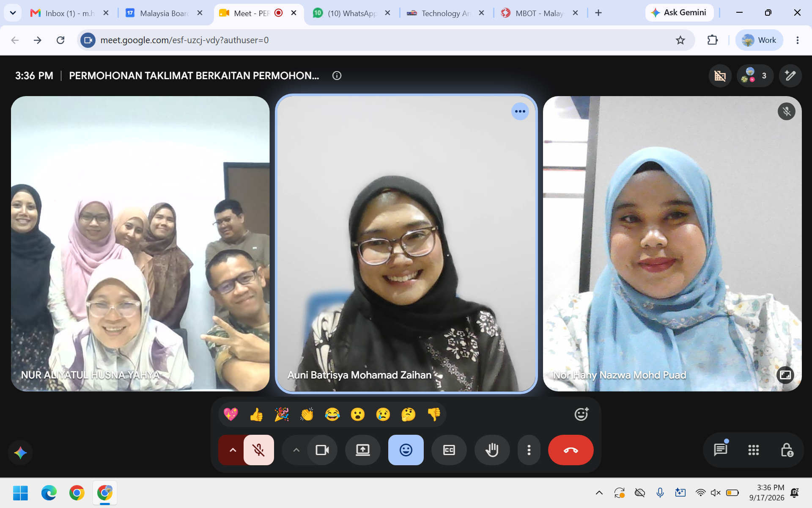Pop out Nor Hany Nazwa's tile fullscreen
Image resolution: width=812 pixels, height=508 pixels.
[x=785, y=375]
